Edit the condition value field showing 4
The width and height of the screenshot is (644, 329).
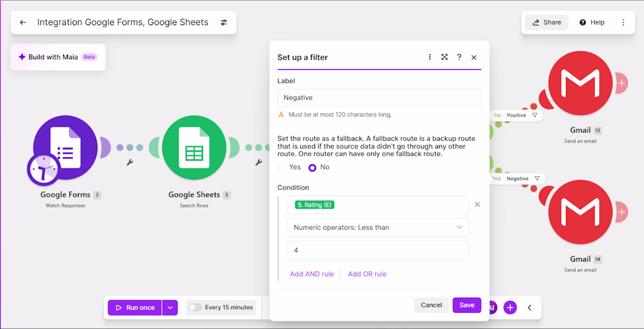pyautogui.click(x=378, y=250)
